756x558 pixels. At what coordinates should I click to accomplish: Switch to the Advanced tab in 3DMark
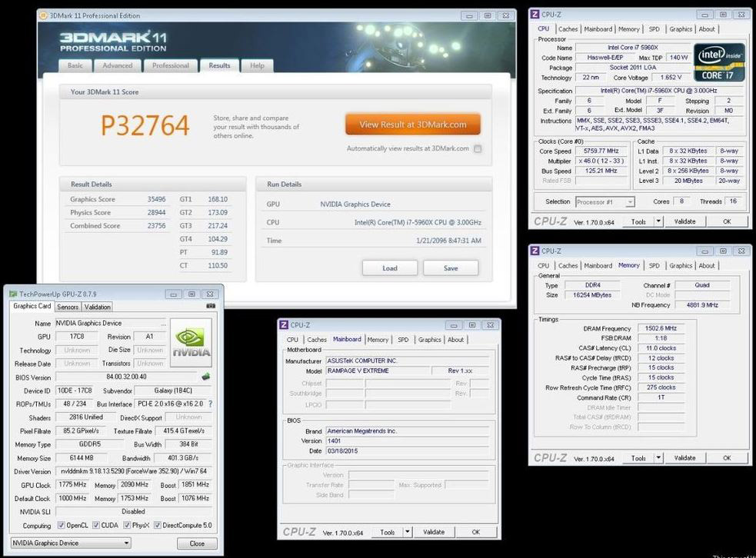pyautogui.click(x=117, y=65)
